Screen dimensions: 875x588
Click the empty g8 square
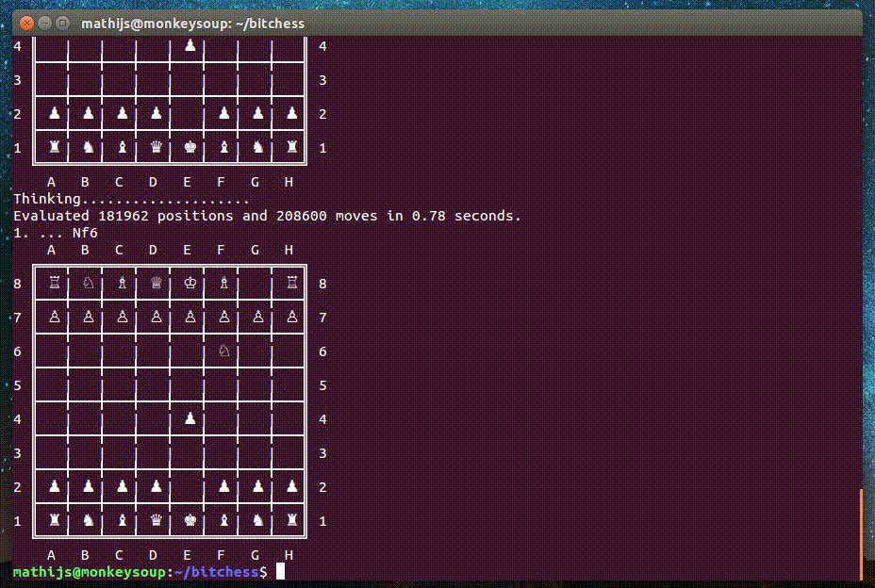pos(258,282)
